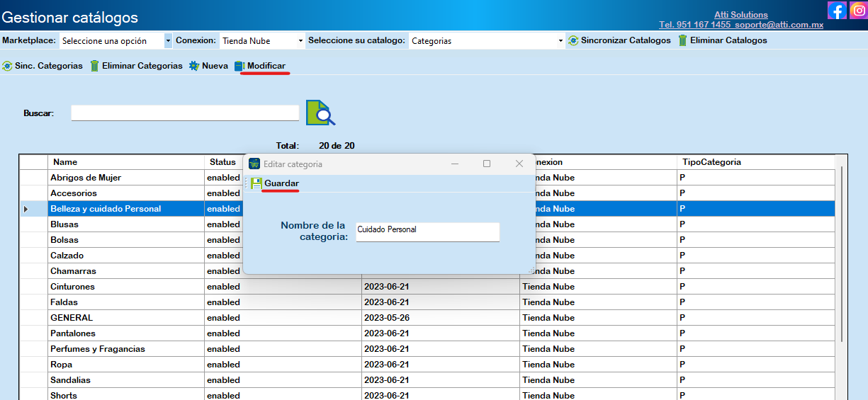Click the search document magnifier icon
Screen dimensions: 868x400
click(x=320, y=113)
